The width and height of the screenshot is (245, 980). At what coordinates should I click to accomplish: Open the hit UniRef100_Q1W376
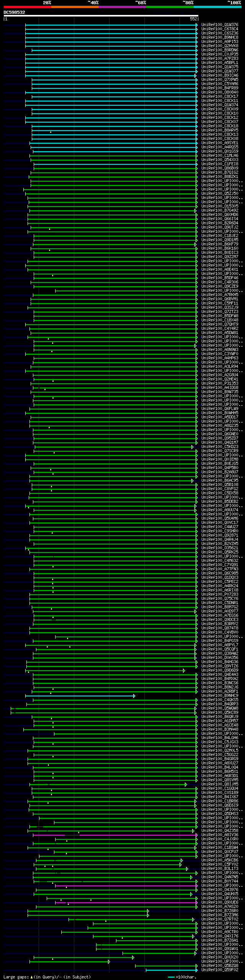click(x=220, y=25)
